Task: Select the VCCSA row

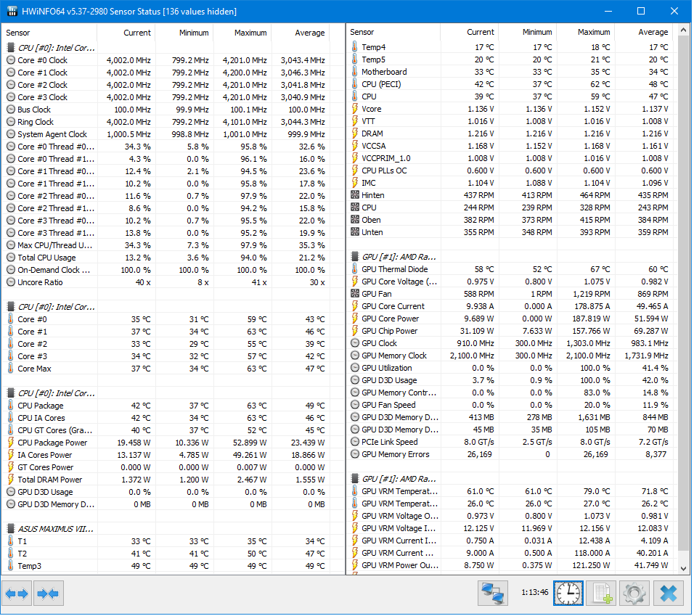Action: [510, 146]
